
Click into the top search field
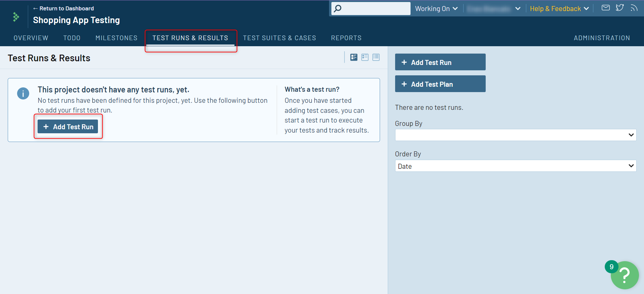pyautogui.click(x=376, y=8)
